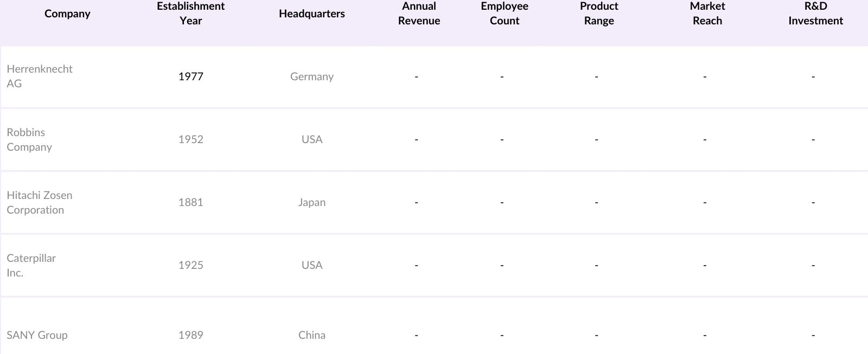Click the Establishment Year column header
Image resolution: width=868 pixels, height=354 pixels.
click(x=190, y=14)
